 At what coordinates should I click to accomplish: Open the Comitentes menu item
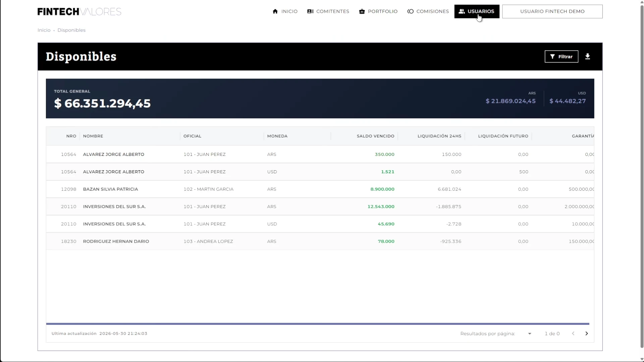328,11
